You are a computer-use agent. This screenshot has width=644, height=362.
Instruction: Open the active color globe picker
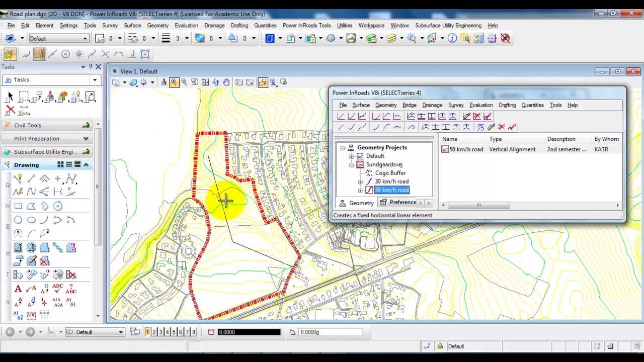coord(200,38)
